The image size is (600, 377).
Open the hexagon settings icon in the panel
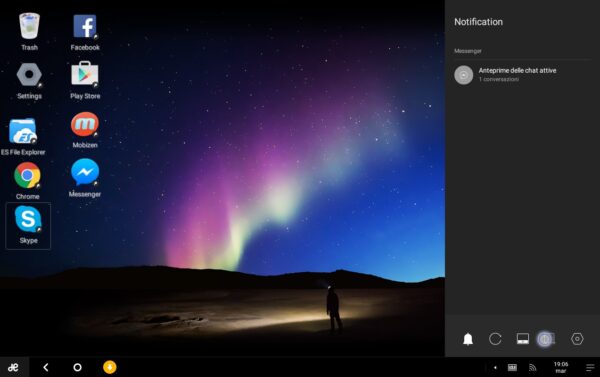[x=577, y=339]
